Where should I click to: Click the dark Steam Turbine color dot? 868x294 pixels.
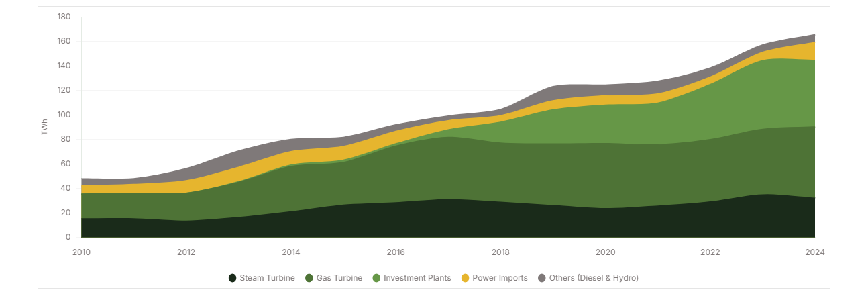point(233,278)
